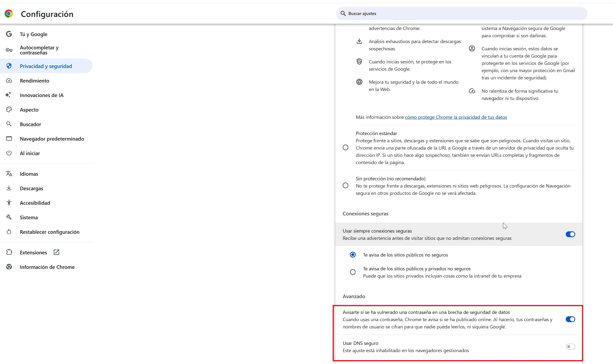
Task: Open Accesibilidad settings
Action: (46, 203)
